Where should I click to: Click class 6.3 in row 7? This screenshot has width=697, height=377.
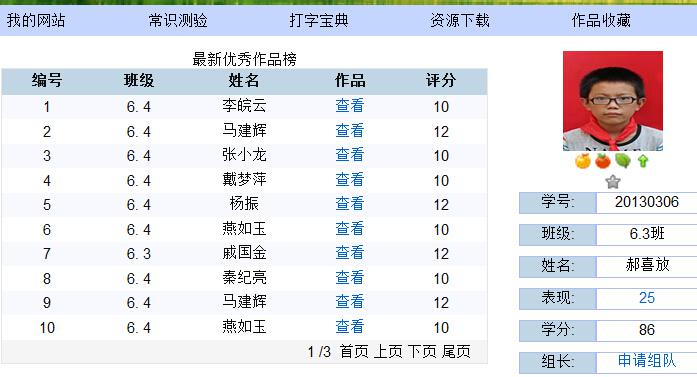click(139, 254)
